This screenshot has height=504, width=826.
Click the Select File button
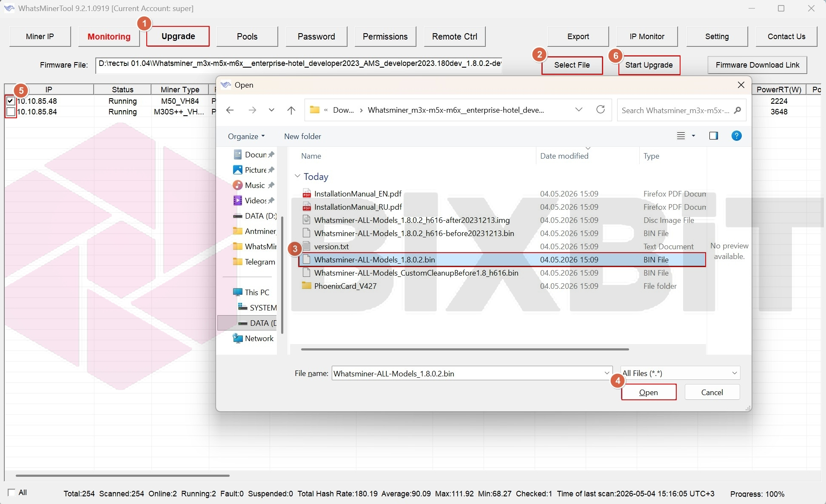tap(572, 65)
